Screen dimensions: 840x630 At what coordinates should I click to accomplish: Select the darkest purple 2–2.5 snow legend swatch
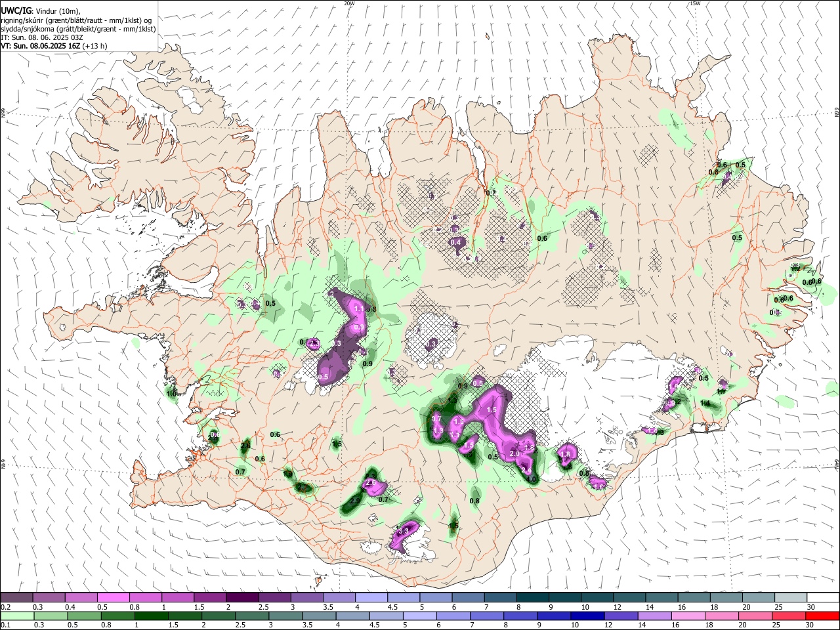click(241, 598)
